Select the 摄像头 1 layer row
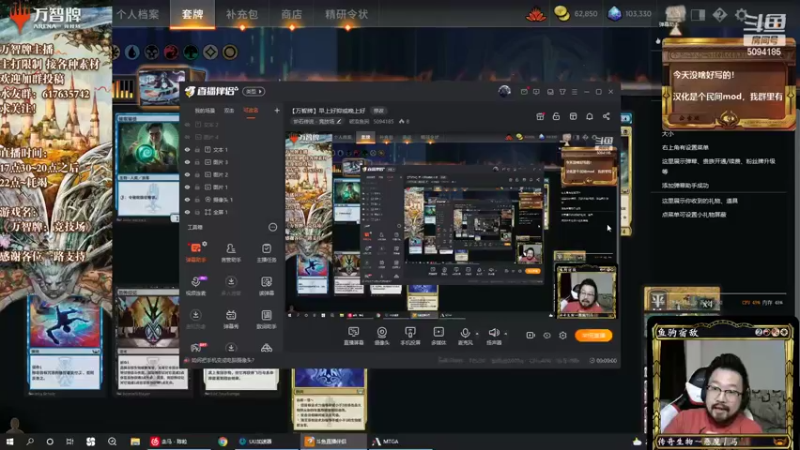This screenshot has height=450, width=800. coord(232,199)
